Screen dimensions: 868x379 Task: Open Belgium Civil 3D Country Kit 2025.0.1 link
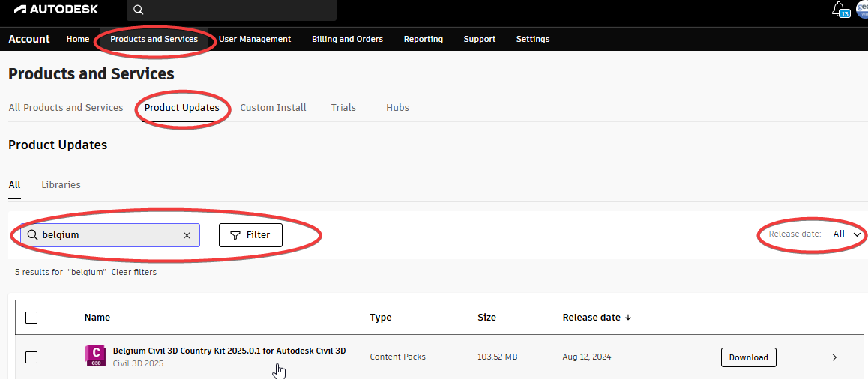click(229, 351)
